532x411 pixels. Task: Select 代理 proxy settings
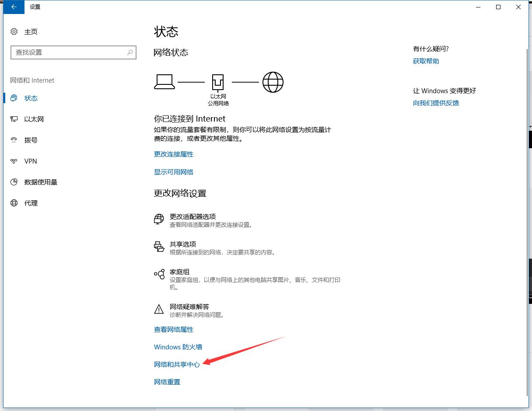[x=30, y=203]
